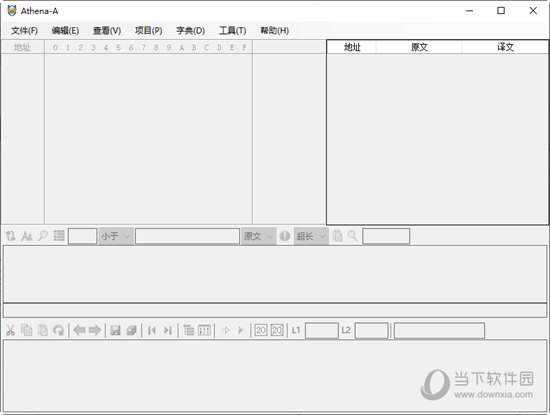Click the boxed ruler icon beside the tree icon
Image resolution: width=550 pixels, height=415 pixels.
pyautogui.click(x=204, y=330)
